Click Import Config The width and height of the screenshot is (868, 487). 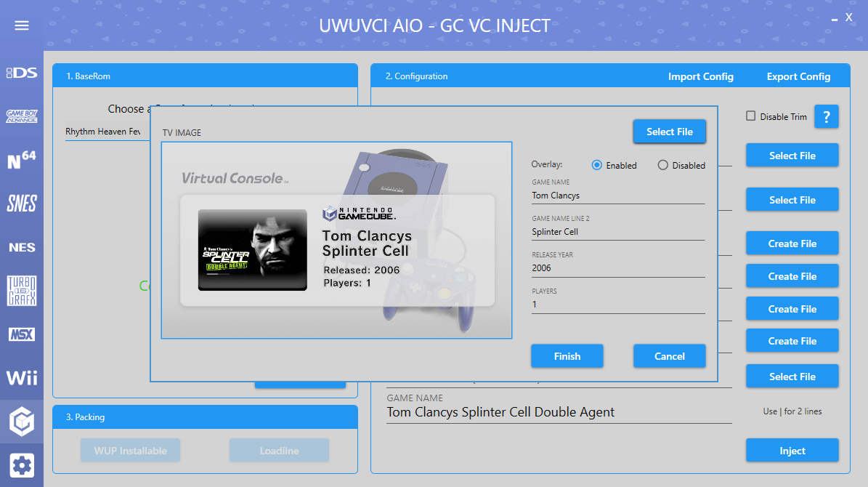pos(700,76)
